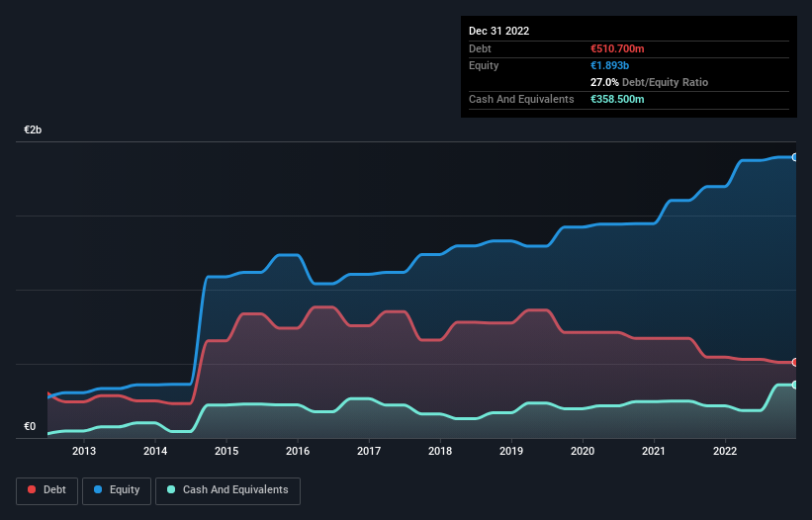Click the 2015 x-axis label
The image size is (812, 520).
coord(226,451)
